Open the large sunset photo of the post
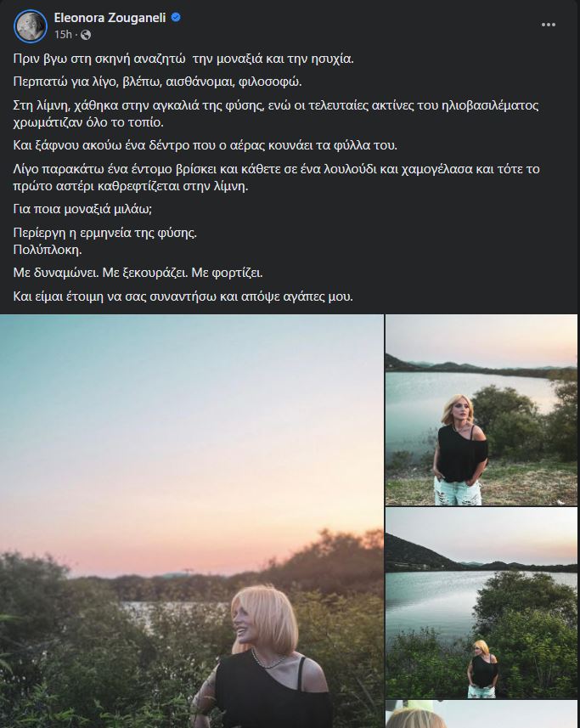Image resolution: width=580 pixels, height=728 pixels. coord(192,521)
